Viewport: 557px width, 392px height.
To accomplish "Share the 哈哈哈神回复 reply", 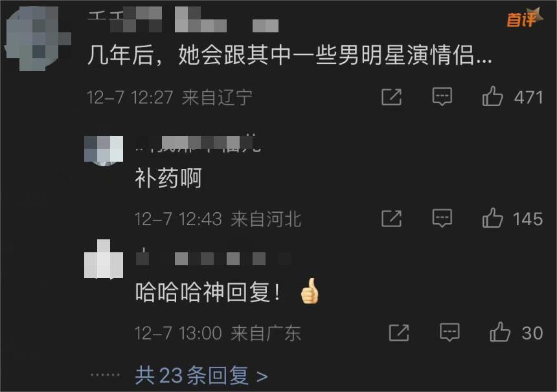I will [x=399, y=332].
